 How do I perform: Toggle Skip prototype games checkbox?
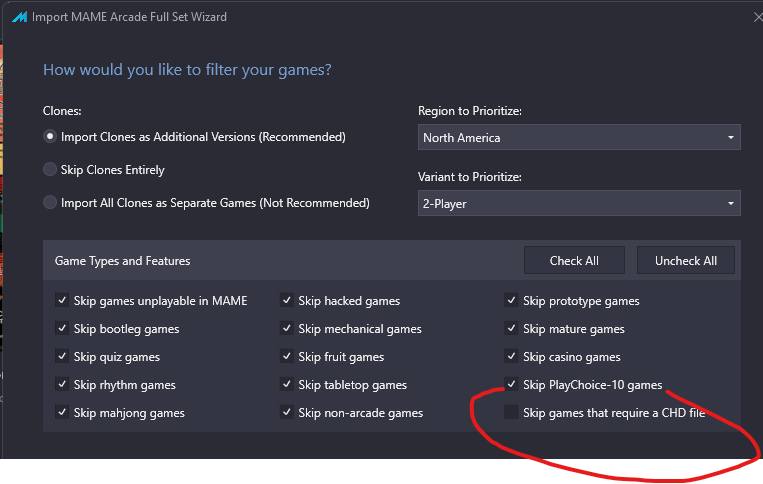[511, 300]
